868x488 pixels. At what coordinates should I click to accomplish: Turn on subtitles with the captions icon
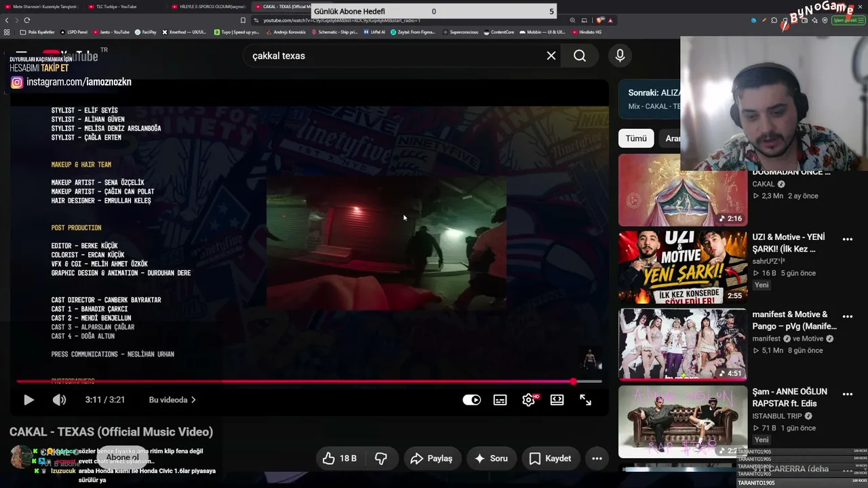coord(500,400)
